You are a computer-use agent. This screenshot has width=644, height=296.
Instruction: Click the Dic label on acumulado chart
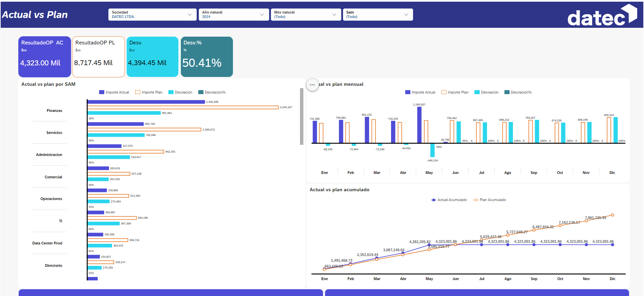[613, 279]
